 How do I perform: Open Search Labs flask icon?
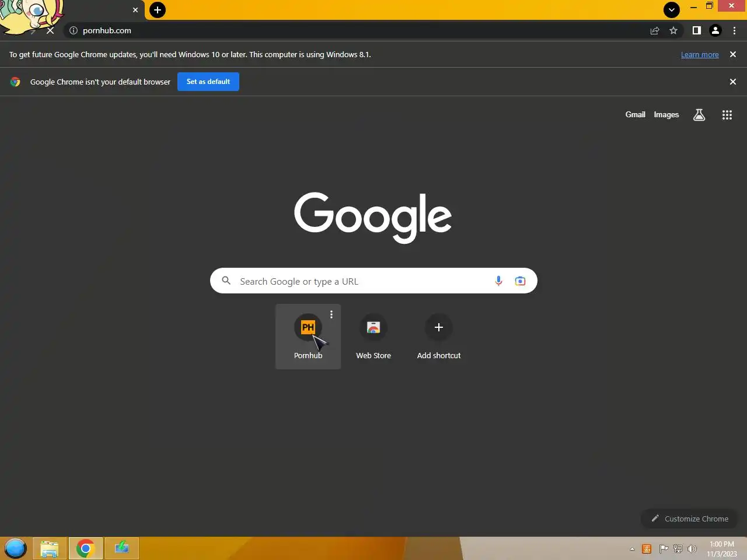click(x=699, y=115)
